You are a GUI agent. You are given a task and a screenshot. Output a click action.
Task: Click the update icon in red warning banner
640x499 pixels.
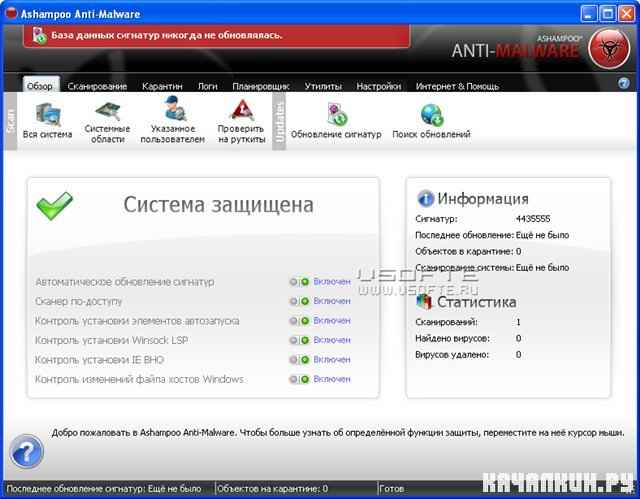point(39,35)
